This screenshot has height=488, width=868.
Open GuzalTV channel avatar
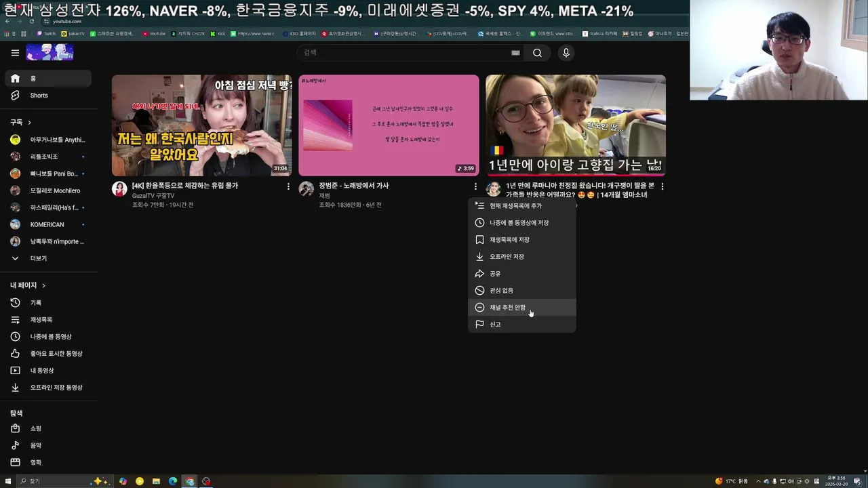[x=119, y=189]
